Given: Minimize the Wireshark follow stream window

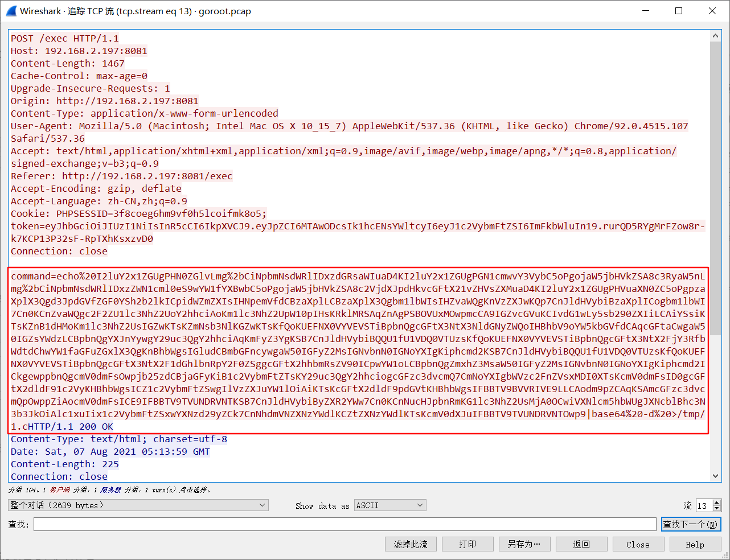Looking at the screenshot, I should tap(646, 11).
